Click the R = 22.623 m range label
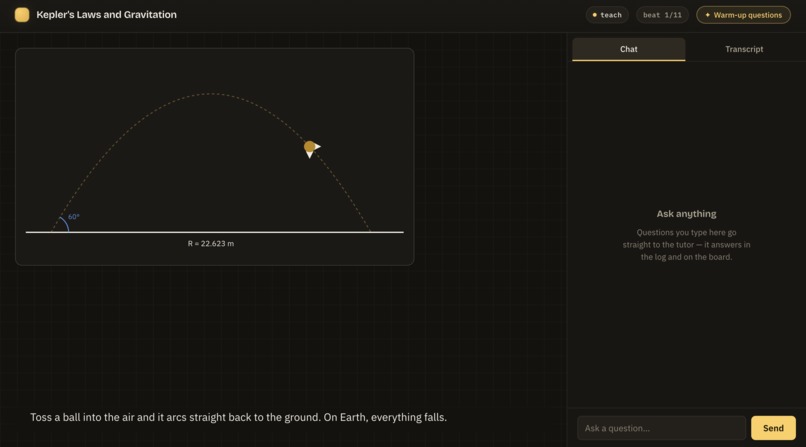Screen dimensions: 806x447 pos(211,244)
